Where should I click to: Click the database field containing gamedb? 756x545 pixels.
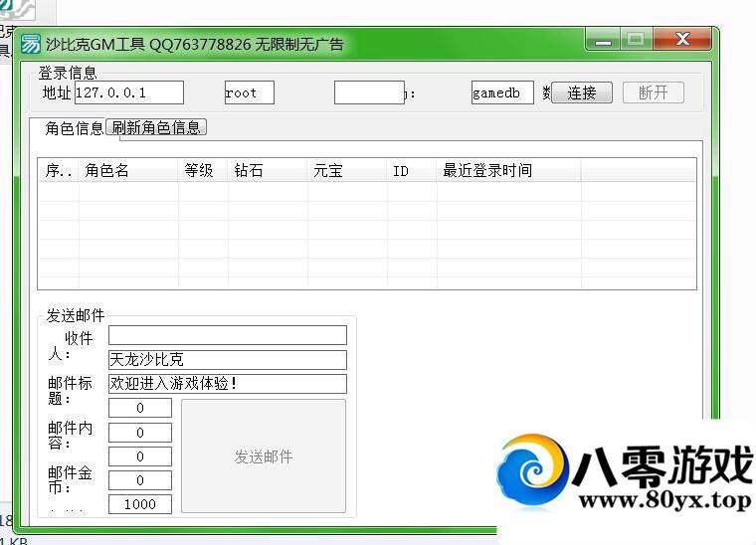(x=502, y=92)
